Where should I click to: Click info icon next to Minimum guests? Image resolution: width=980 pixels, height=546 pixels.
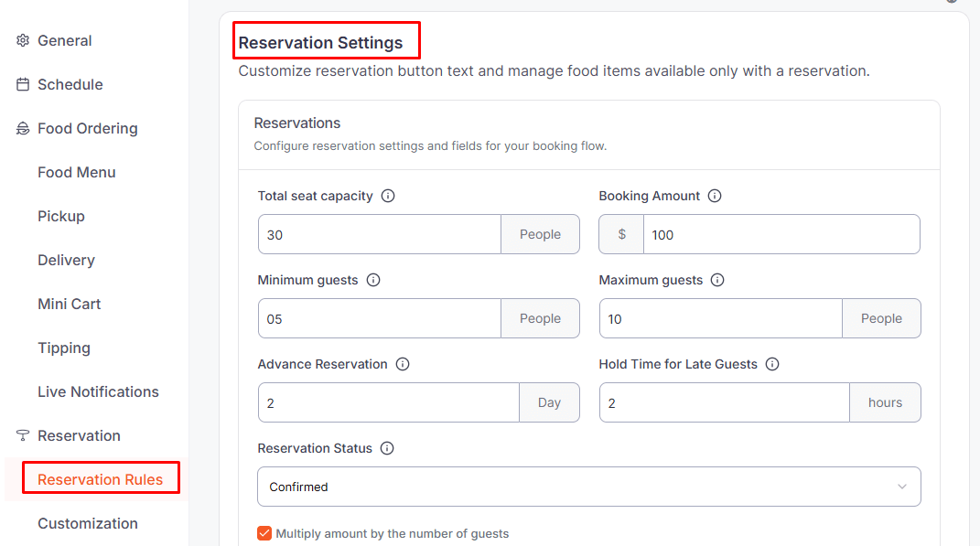(x=373, y=280)
